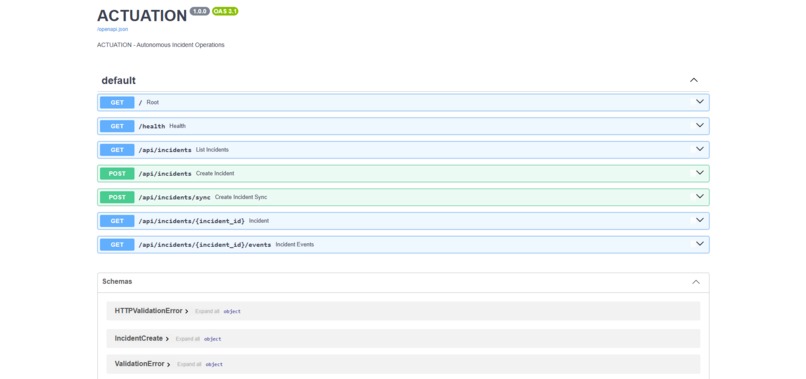Open the /openapi.json link
The image size is (806, 379).
[x=113, y=29]
